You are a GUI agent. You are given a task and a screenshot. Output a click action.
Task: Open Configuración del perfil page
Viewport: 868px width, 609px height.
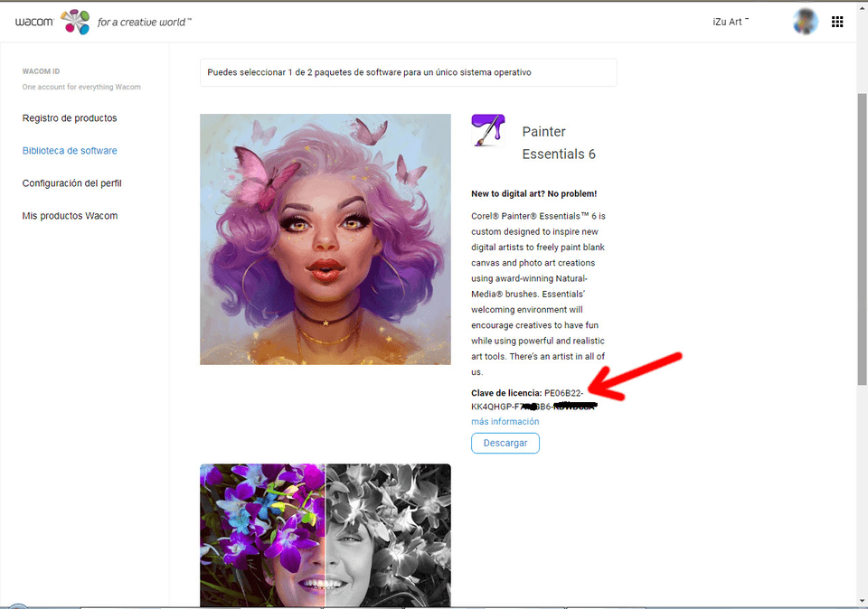(72, 183)
